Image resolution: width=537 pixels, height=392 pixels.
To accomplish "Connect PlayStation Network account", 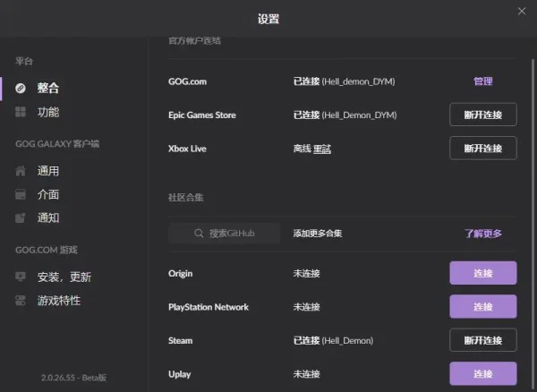I will click(483, 306).
